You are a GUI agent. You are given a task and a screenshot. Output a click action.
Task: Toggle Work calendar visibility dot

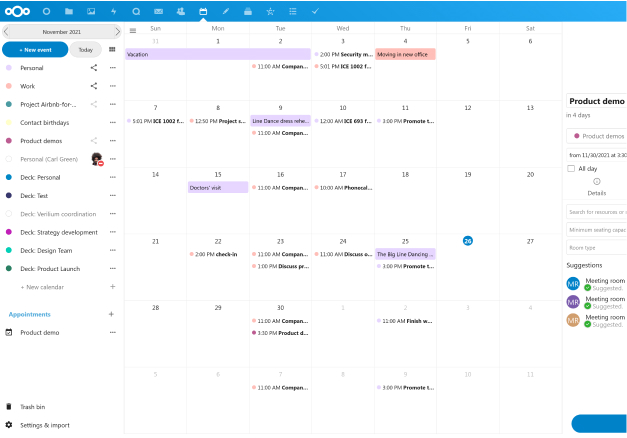pyautogui.click(x=9, y=86)
